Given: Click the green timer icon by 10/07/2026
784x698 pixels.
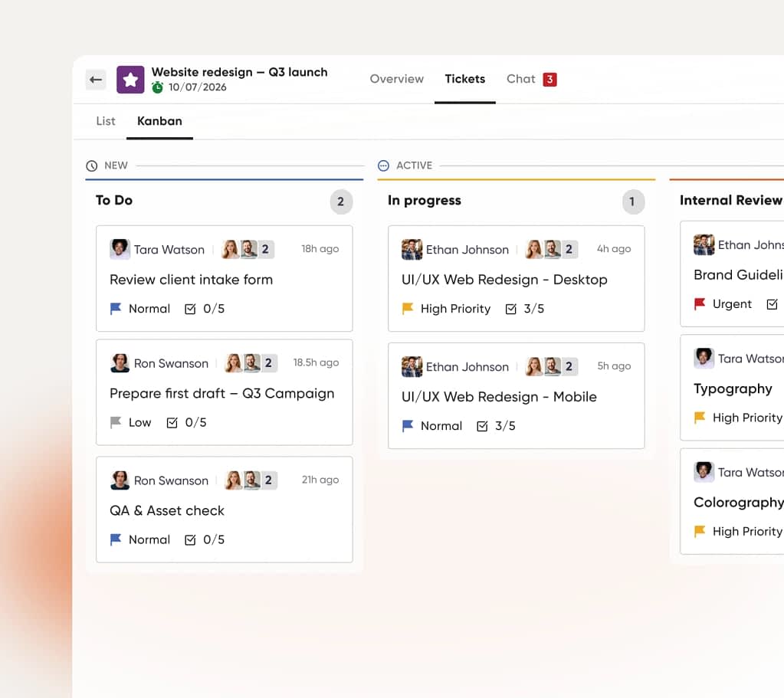Looking at the screenshot, I should pos(158,87).
